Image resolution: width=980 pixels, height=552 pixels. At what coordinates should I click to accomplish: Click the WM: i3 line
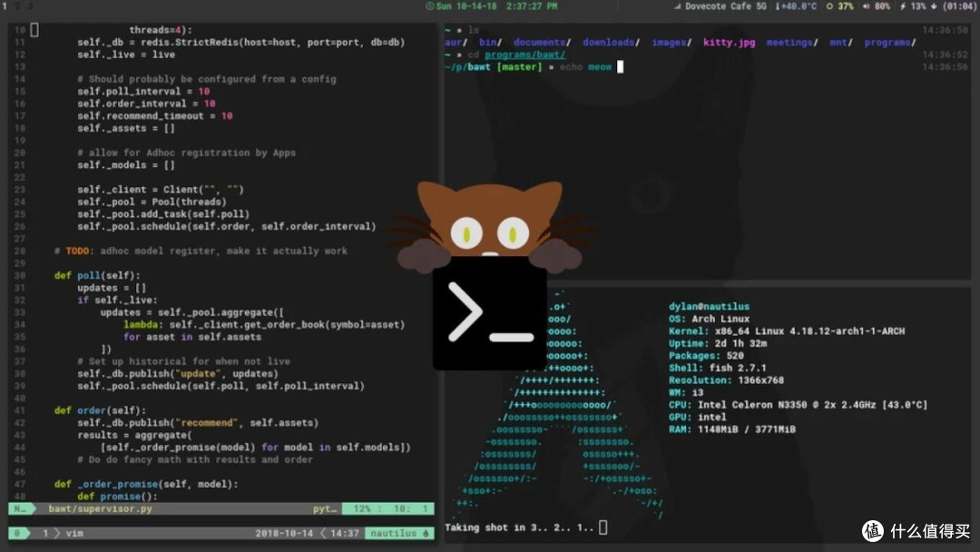point(686,392)
